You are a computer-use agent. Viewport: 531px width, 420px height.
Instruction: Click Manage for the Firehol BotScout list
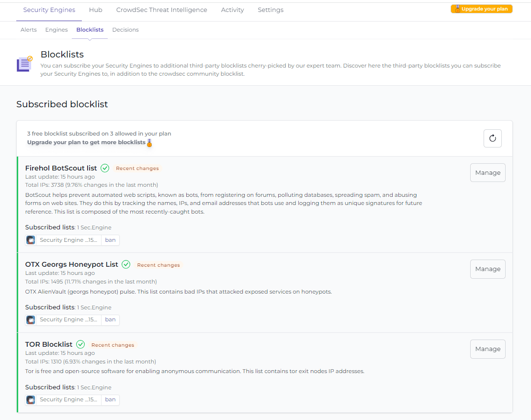[x=487, y=172]
